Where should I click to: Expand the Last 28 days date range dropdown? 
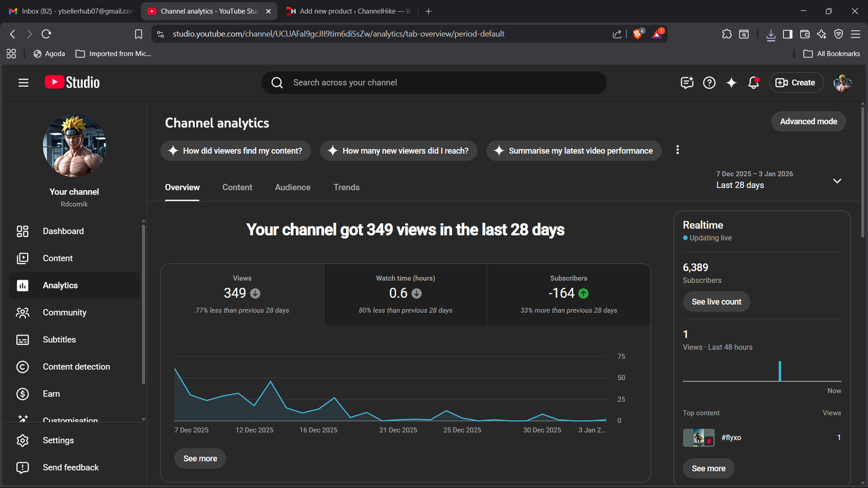837,181
